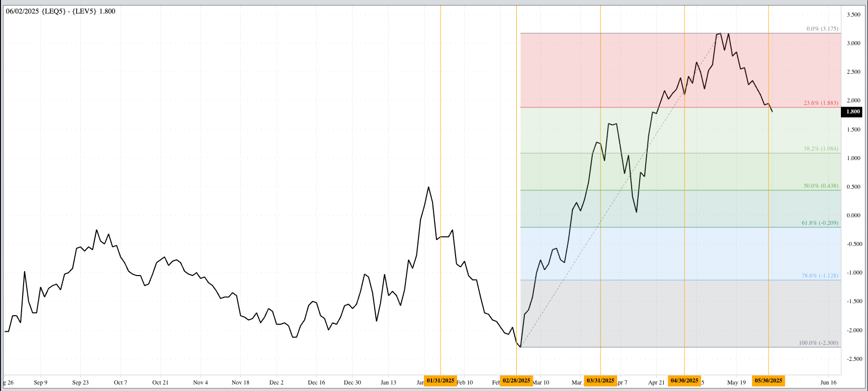868x391 pixels.
Task: Click the red shaded Fibonacci zone
Action: point(602,70)
